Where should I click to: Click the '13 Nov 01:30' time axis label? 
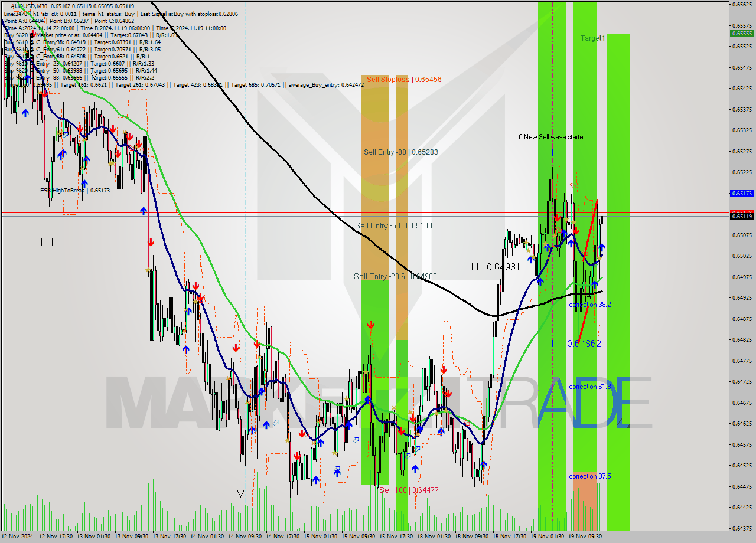click(93, 537)
